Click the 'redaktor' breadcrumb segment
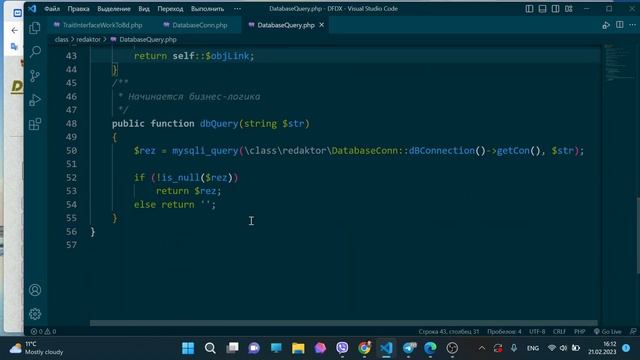Image resolution: width=640 pixels, height=360 pixels. [88, 40]
